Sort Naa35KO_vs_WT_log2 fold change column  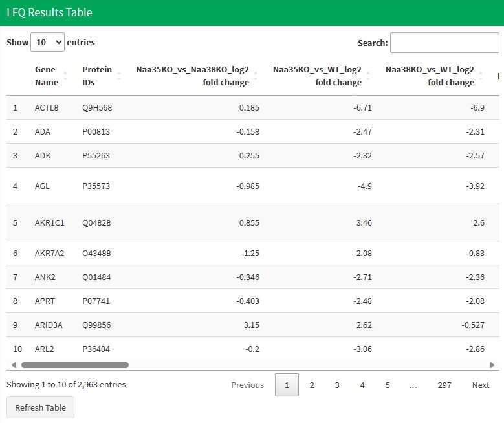pos(368,76)
